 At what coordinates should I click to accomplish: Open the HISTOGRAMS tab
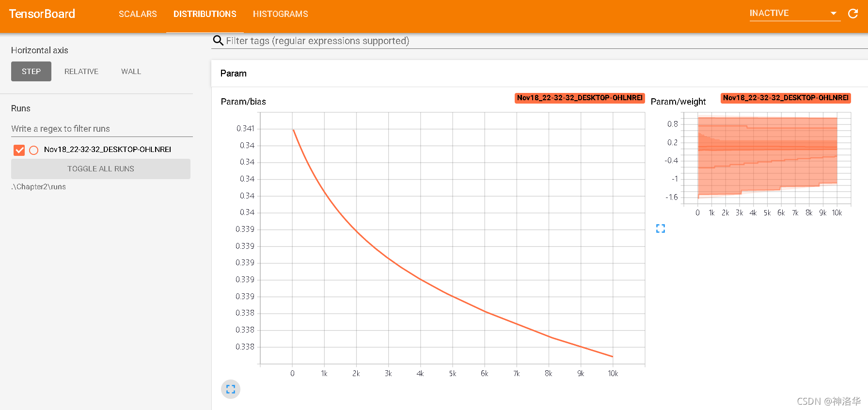pyautogui.click(x=281, y=14)
